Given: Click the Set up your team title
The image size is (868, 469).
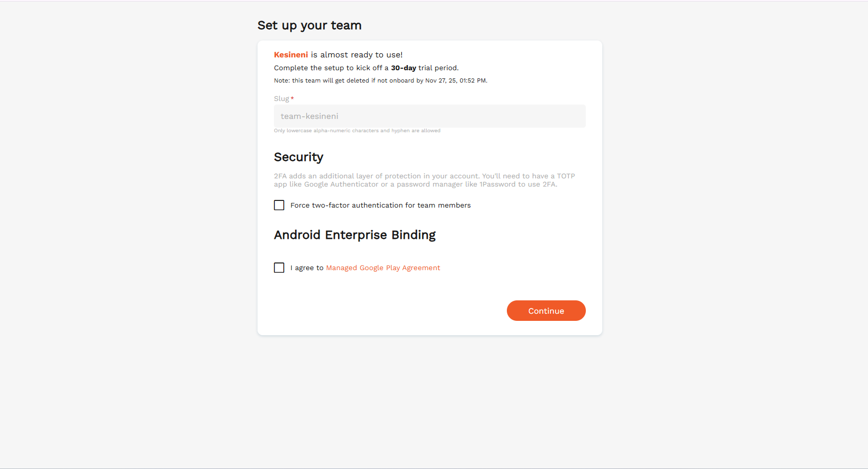Looking at the screenshot, I should click(309, 25).
